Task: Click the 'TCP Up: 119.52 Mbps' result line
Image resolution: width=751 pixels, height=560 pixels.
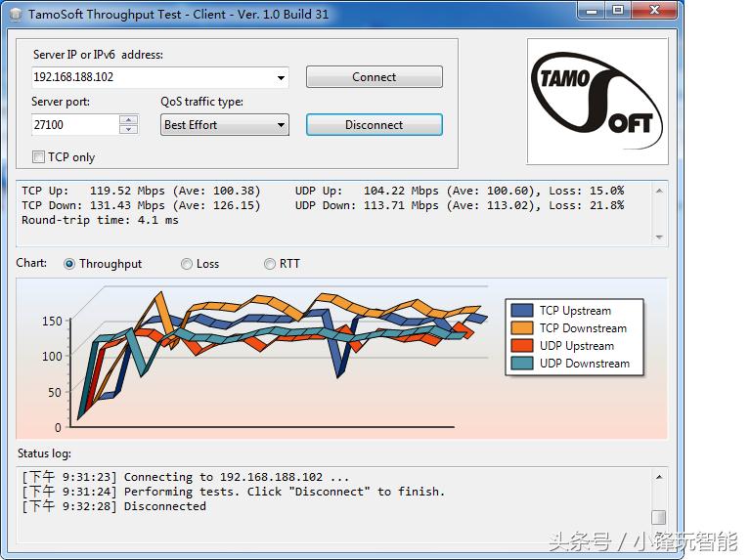Action: (x=141, y=191)
